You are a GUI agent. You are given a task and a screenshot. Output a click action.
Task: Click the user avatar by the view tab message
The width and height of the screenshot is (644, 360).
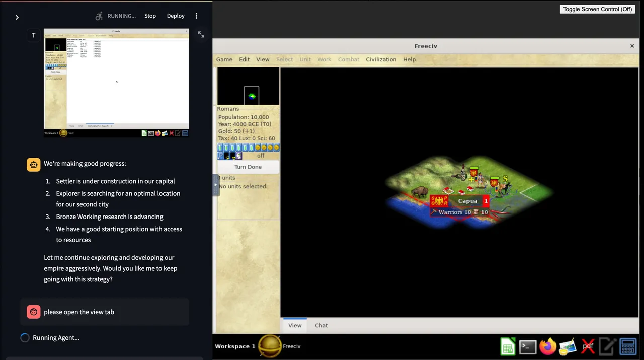[x=34, y=312]
